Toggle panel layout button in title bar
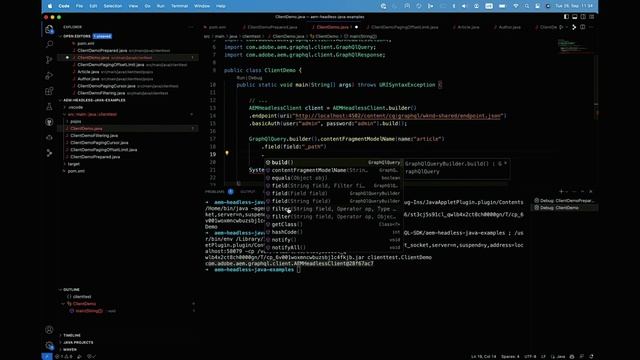The image size is (640, 360). point(575,17)
